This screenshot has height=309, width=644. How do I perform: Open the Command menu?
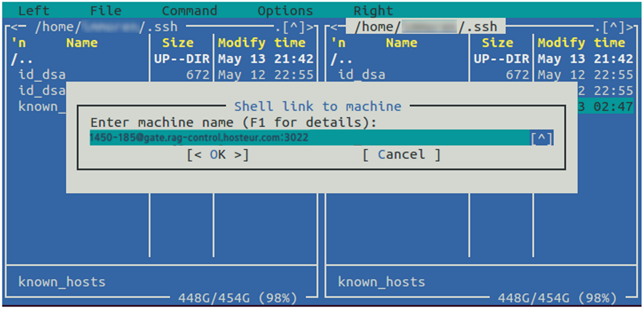(x=189, y=11)
